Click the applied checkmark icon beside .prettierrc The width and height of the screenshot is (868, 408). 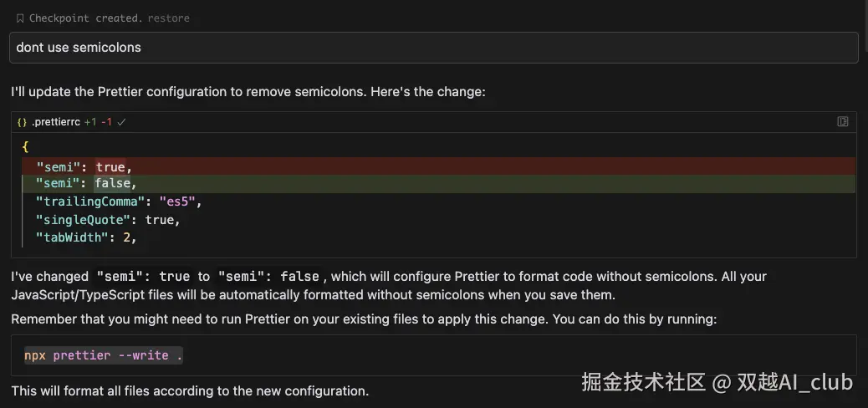[122, 122]
